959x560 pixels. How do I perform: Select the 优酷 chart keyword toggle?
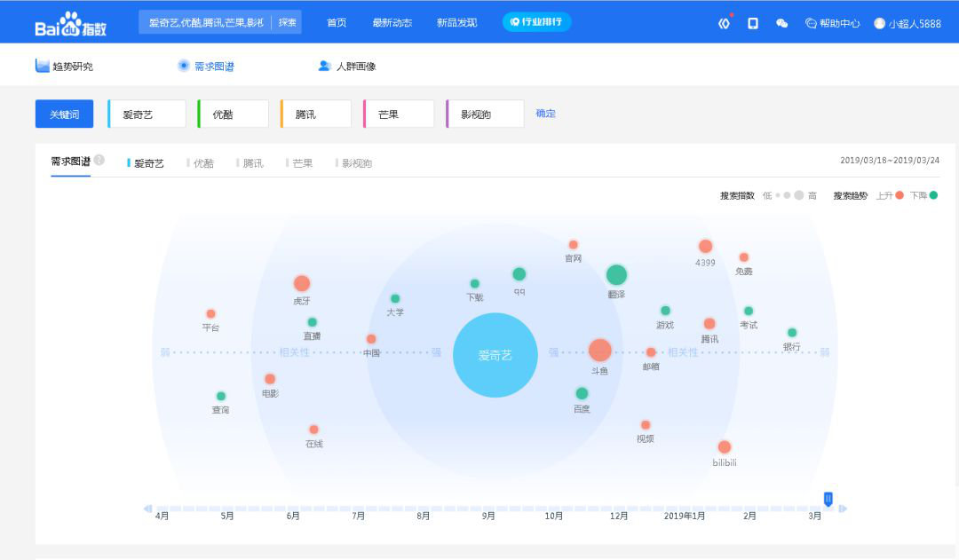(201, 163)
